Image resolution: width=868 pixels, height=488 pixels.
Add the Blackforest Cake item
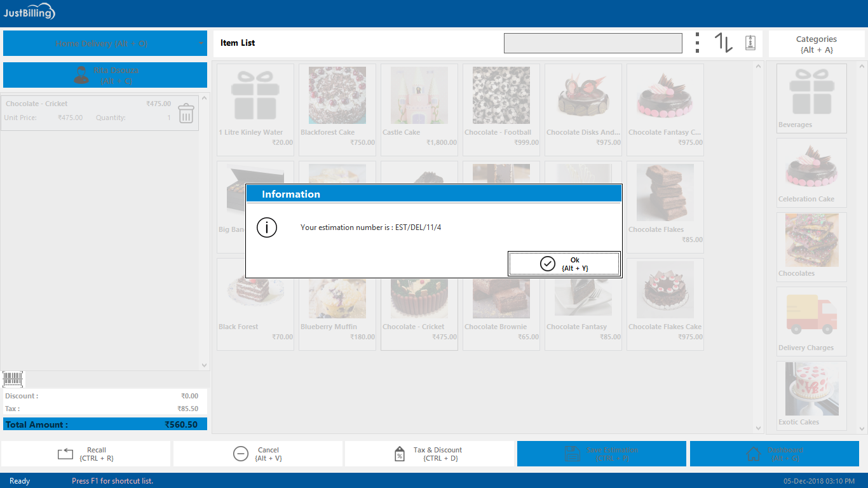point(337,109)
